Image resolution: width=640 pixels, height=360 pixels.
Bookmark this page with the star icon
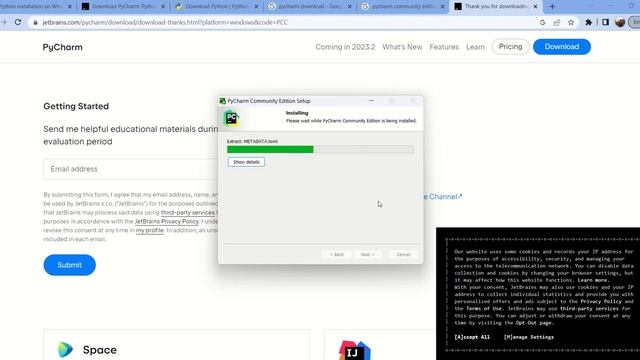(571, 23)
